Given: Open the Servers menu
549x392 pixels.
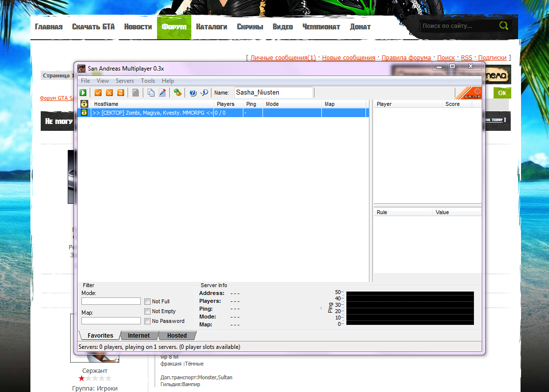Looking at the screenshot, I should pos(125,81).
